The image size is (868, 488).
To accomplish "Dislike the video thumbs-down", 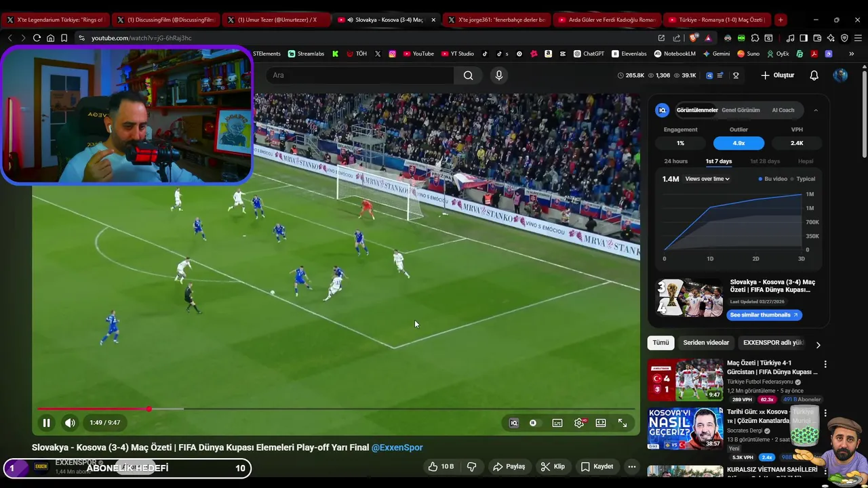I will coord(472,466).
